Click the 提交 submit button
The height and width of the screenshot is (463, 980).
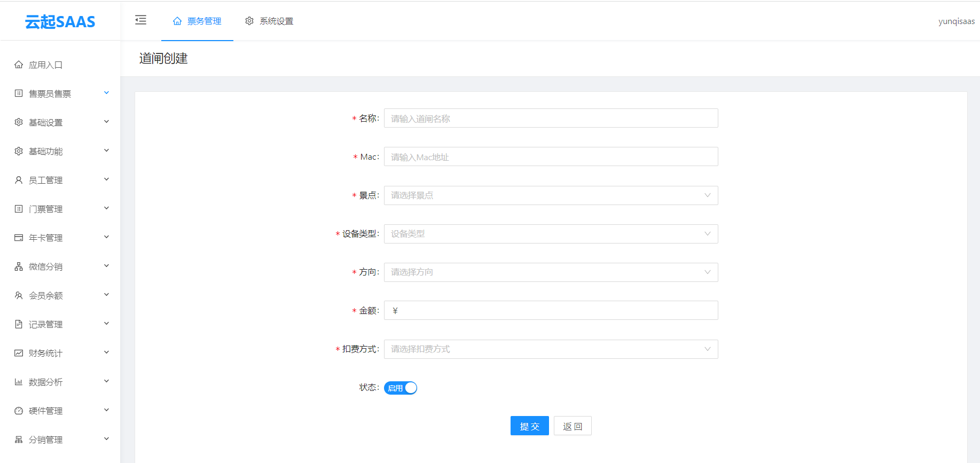529,426
